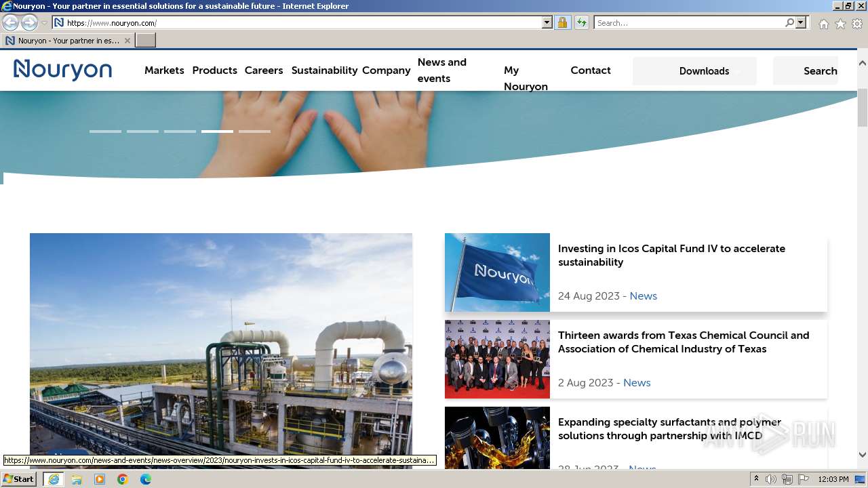Open media player taskbar icon
Image resolution: width=868 pixels, height=488 pixels.
(x=100, y=479)
